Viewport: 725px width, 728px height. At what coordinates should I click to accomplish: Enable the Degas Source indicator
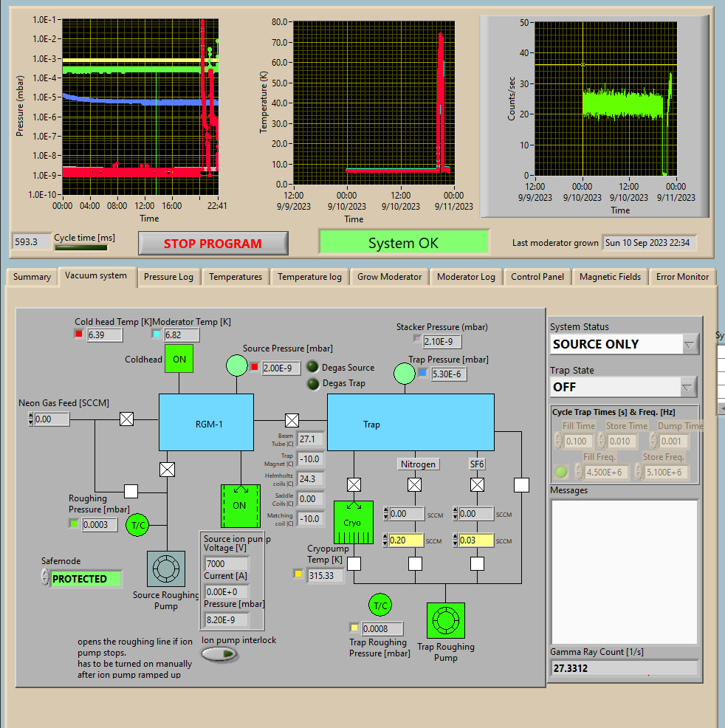[x=313, y=367]
